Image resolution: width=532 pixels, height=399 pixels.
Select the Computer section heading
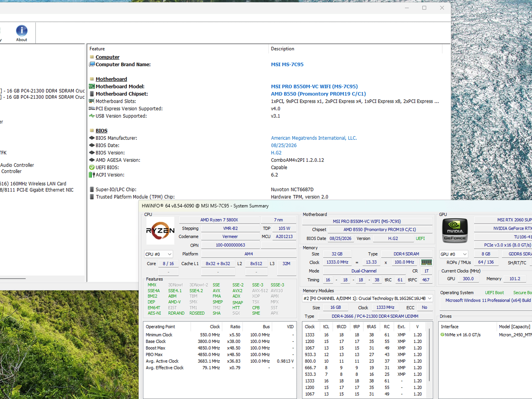(x=108, y=57)
